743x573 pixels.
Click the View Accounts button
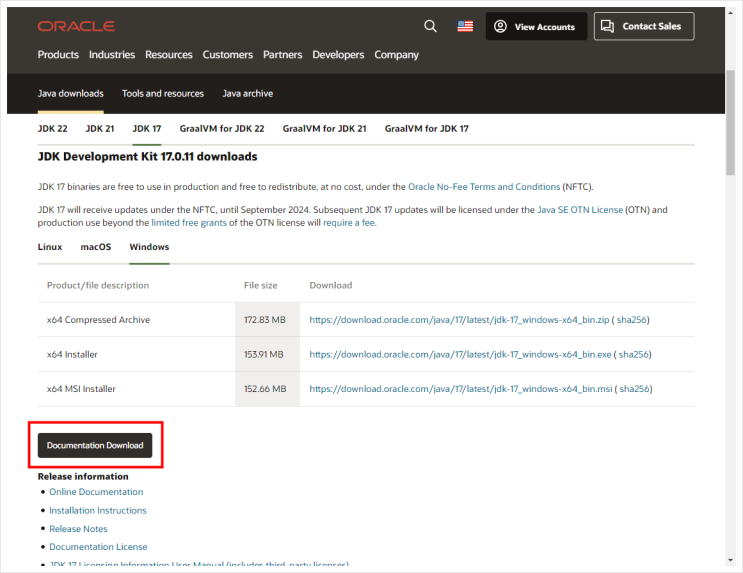(536, 27)
